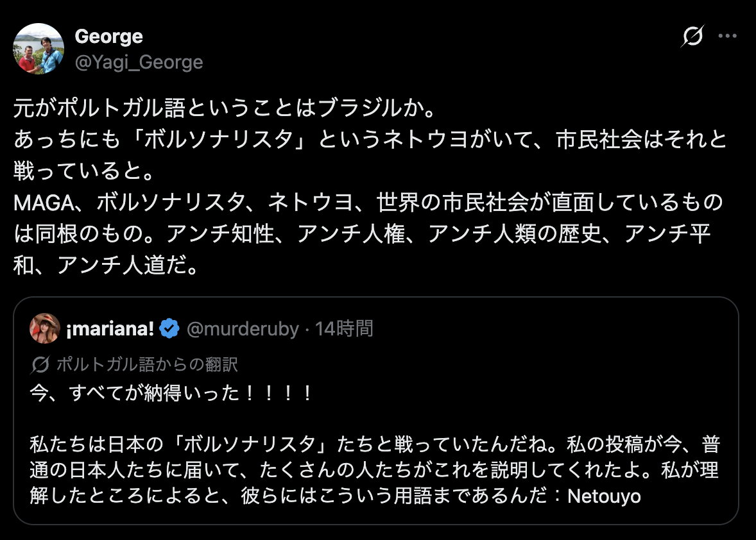This screenshot has width=756, height=540.
Task: Open the three-dot more options menu
Action: tap(727, 37)
